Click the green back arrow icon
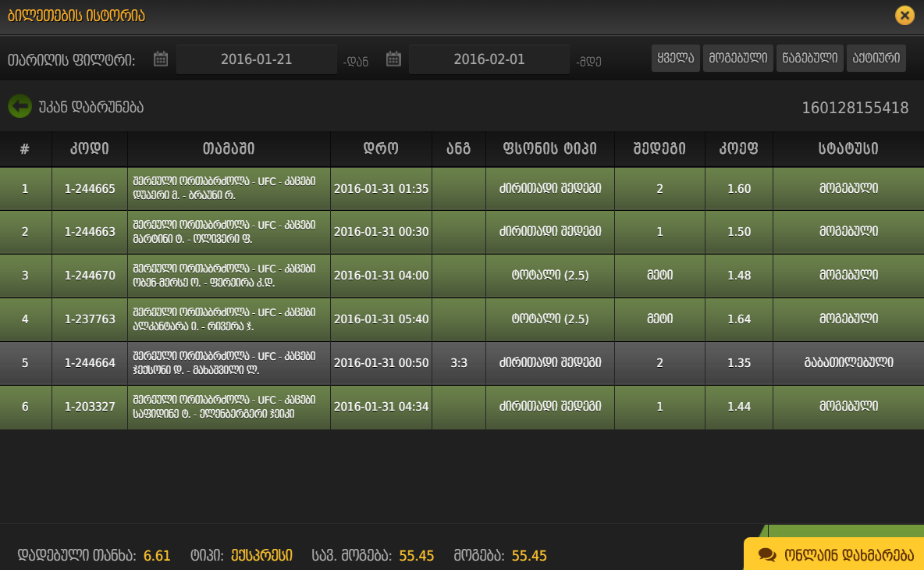This screenshot has width=924, height=570. (x=20, y=106)
